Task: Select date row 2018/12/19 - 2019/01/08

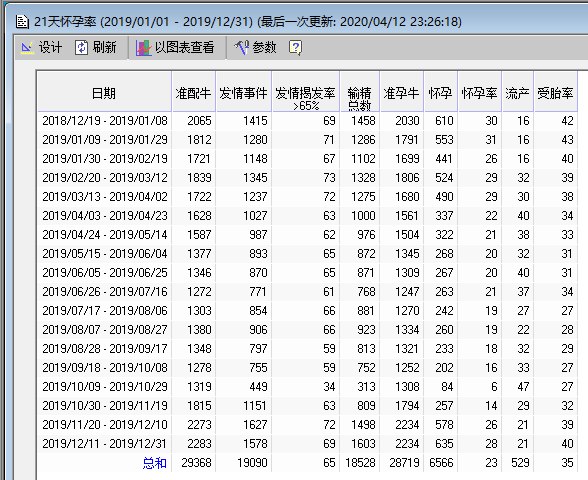Action: coord(105,121)
